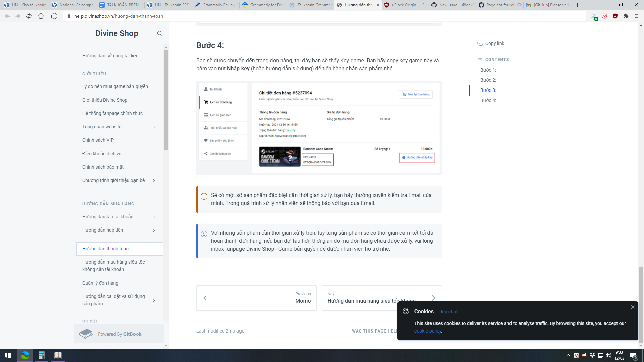Click the next arrow for speedy purchase guide
The height and width of the screenshot is (362, 644).
pyautogui.click(x=432, y=298)
